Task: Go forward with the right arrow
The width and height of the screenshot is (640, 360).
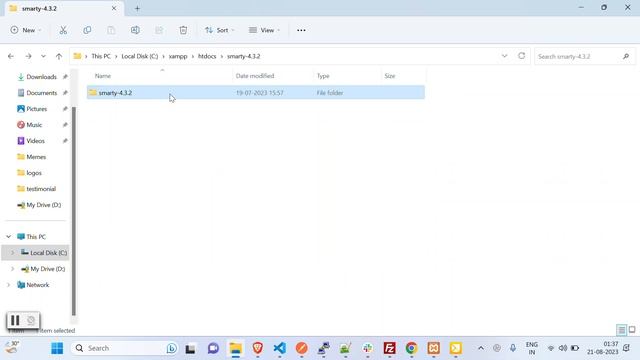Action: click(x=28, y=56)
